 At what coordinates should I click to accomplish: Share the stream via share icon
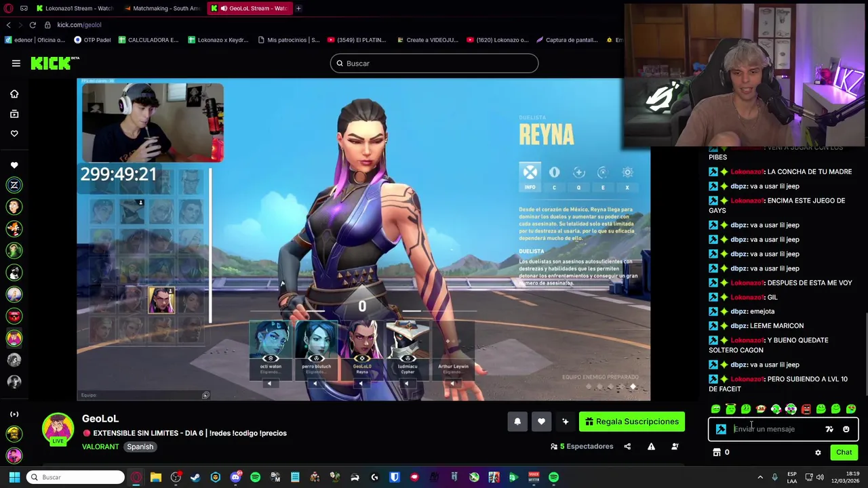click(627, 447)
